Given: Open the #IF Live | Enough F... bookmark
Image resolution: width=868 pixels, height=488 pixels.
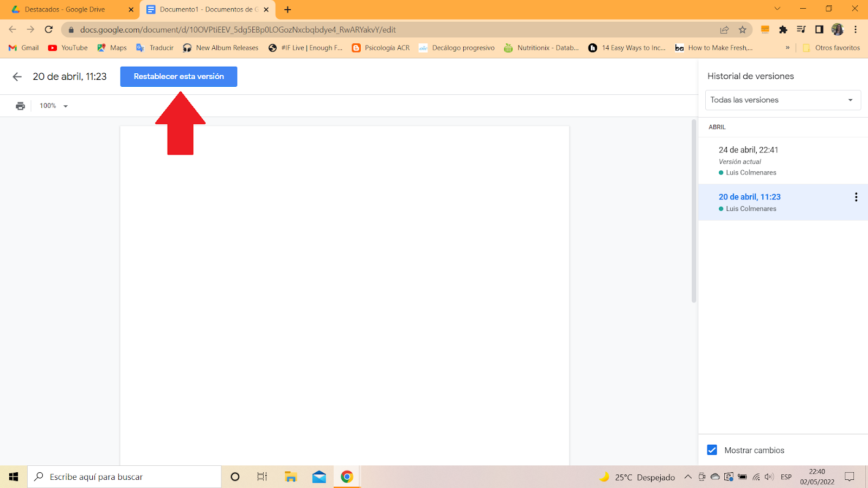Looking at the screenshot, I should (x=305, y=48).
